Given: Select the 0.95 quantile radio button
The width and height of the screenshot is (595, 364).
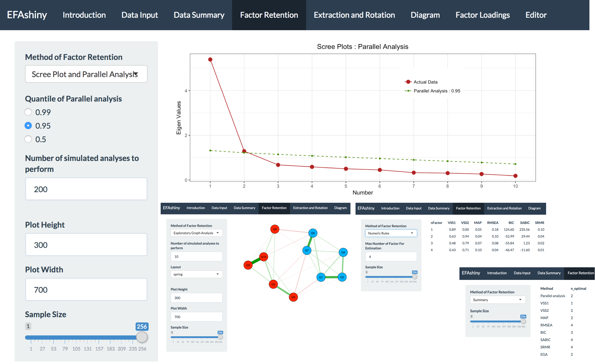Looking at the screenshot, I should [28, 126].
